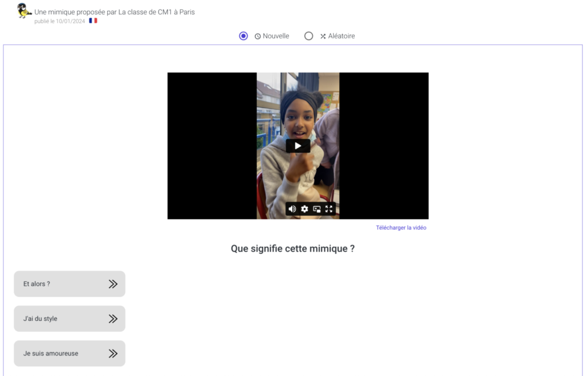Play the mimique video

(x=297, y=146)
